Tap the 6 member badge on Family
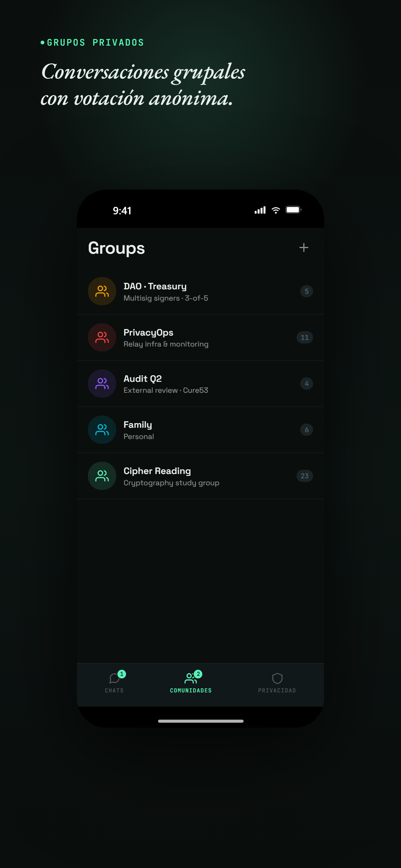The height and width of the screenshot is (868, 401). point(306,430)
